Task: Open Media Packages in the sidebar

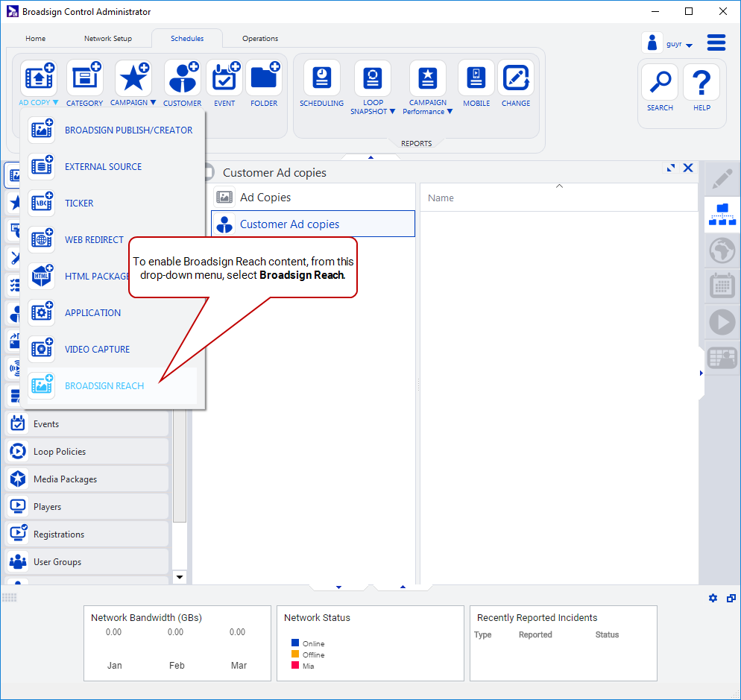Action: coord(87,479)
